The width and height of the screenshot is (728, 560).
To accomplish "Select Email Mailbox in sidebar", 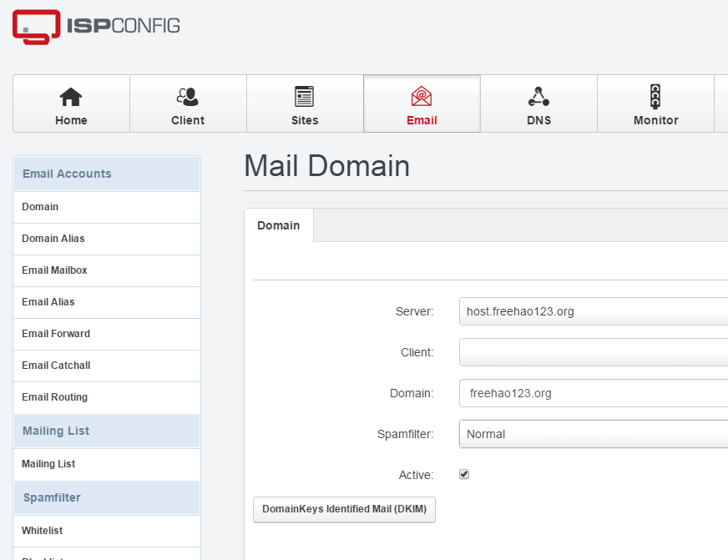I will click(54, 270).
